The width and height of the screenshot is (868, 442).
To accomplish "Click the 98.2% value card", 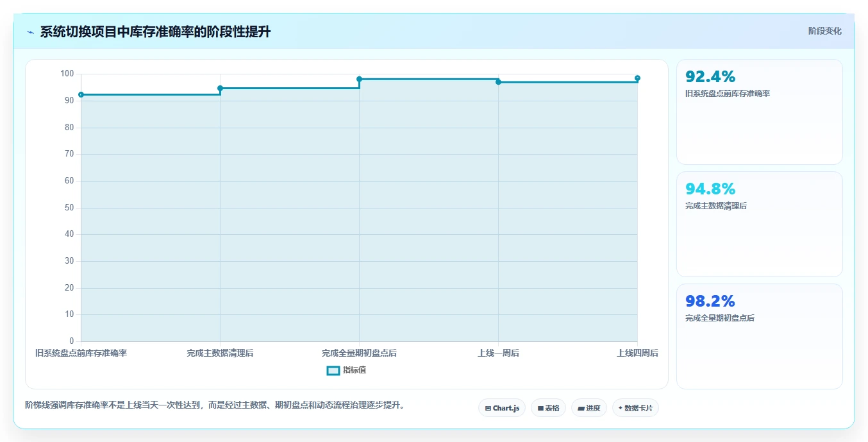I will (759, 336).
